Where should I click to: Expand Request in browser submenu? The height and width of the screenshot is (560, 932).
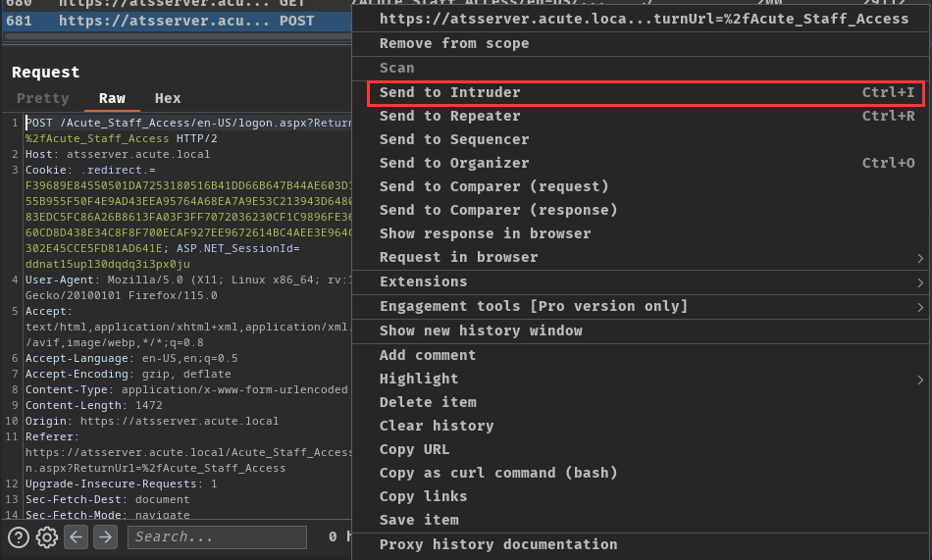click(920, 258)
